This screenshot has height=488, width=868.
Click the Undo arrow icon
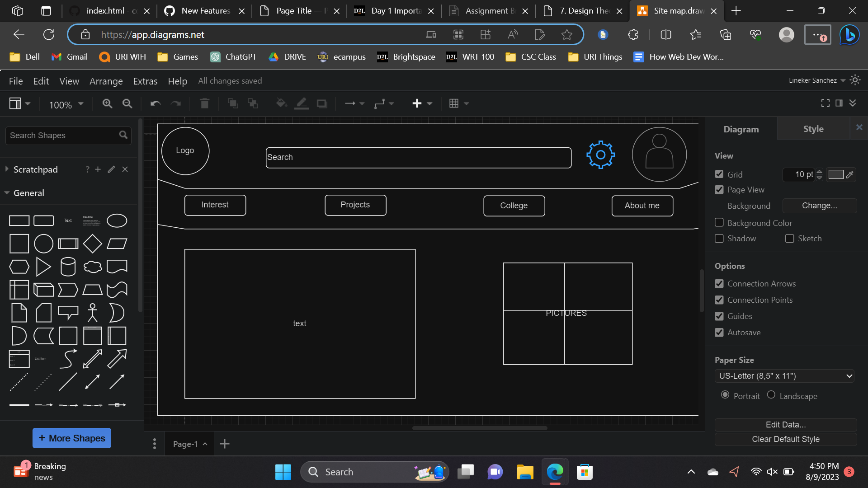(x=155, y=103)
